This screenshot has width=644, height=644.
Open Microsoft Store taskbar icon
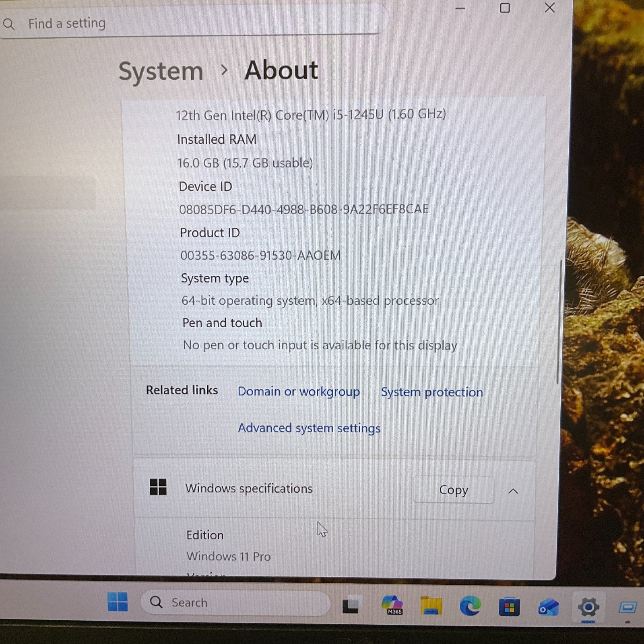(x=509, y=607)
